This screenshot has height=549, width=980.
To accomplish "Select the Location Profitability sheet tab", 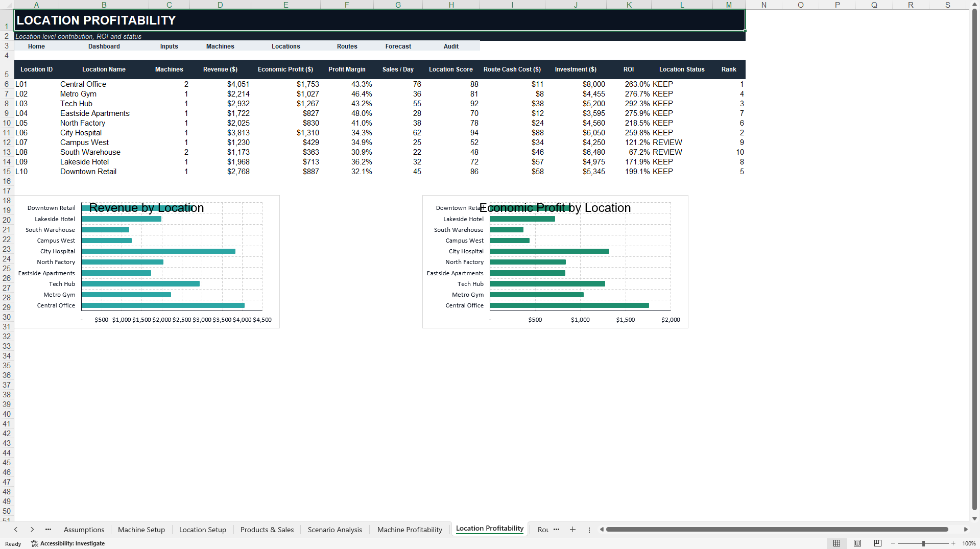I will point(490,529).
